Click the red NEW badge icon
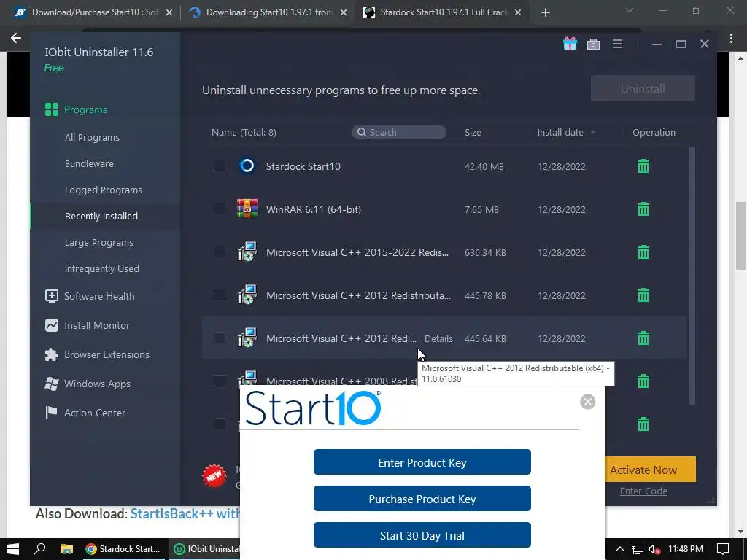Screen dimensions: 747x560 pyautogui.click(x=214, y=475)
